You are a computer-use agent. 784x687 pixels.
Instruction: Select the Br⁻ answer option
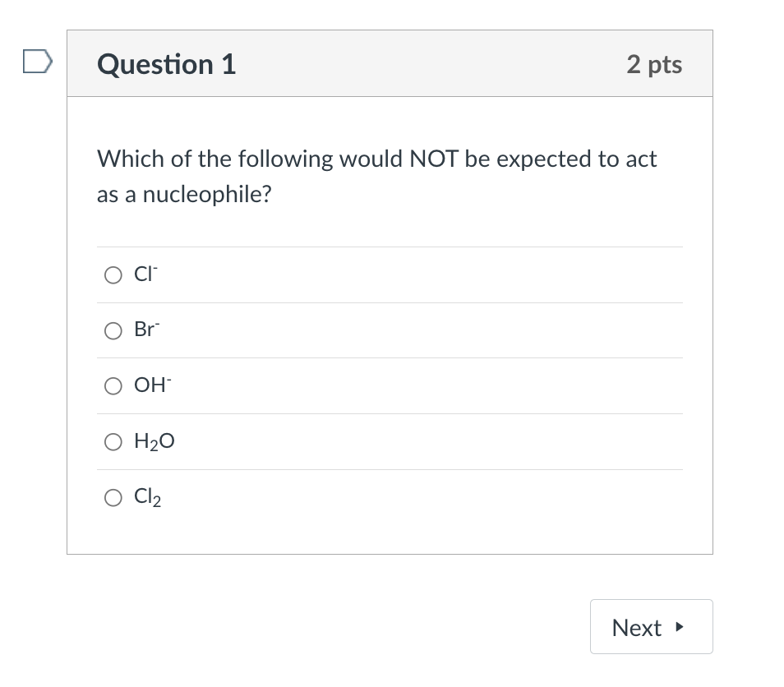click(x=113, y=331)
